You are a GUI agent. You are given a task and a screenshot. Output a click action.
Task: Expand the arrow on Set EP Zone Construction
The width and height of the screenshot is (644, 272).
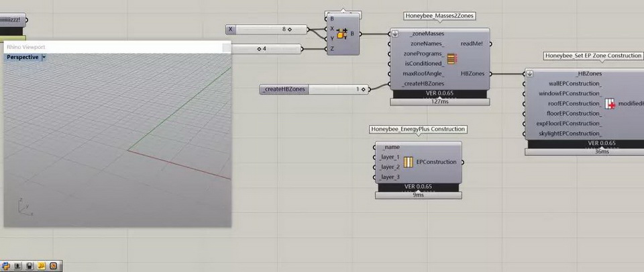tap(529, 74)
